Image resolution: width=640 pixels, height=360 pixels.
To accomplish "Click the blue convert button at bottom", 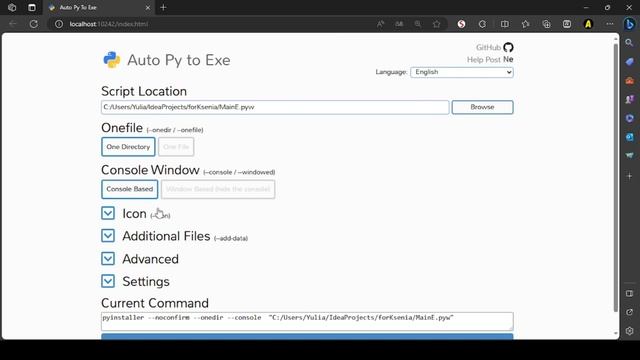I will 307,336.
